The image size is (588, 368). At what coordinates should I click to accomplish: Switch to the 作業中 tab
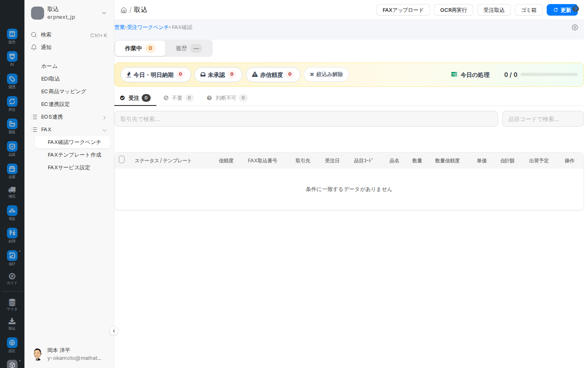click(x=140, y=48)
